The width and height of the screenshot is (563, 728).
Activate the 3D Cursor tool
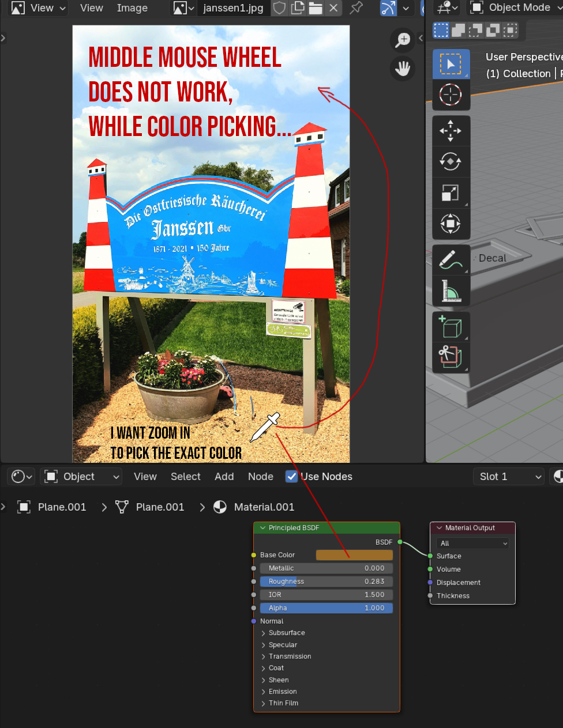[451, 95]
